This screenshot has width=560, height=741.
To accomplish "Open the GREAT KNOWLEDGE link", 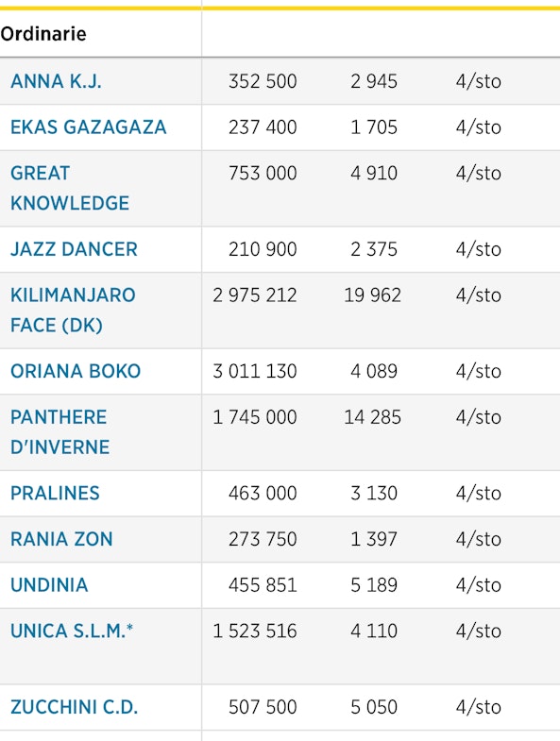I will [x=70, y=188].
